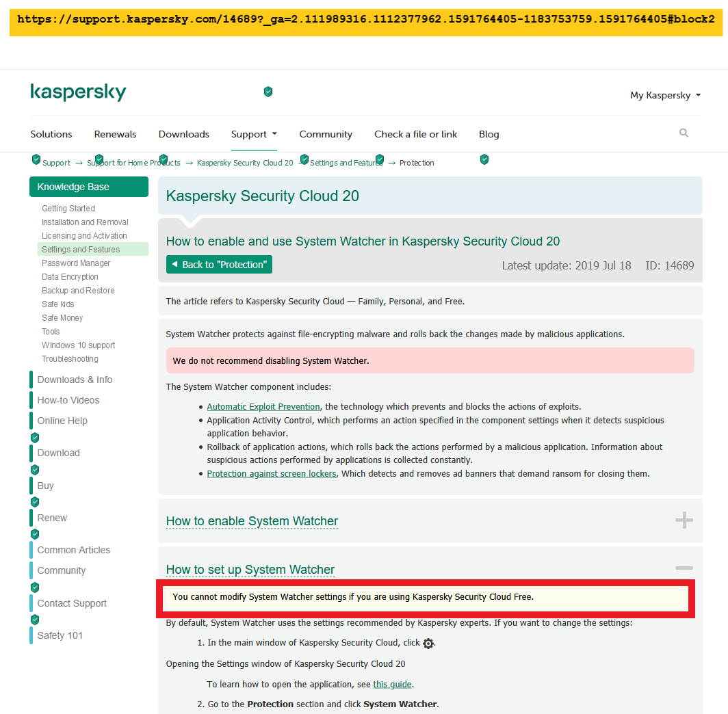Open Licensing and Activation in the sidebar

click(84, 236)
